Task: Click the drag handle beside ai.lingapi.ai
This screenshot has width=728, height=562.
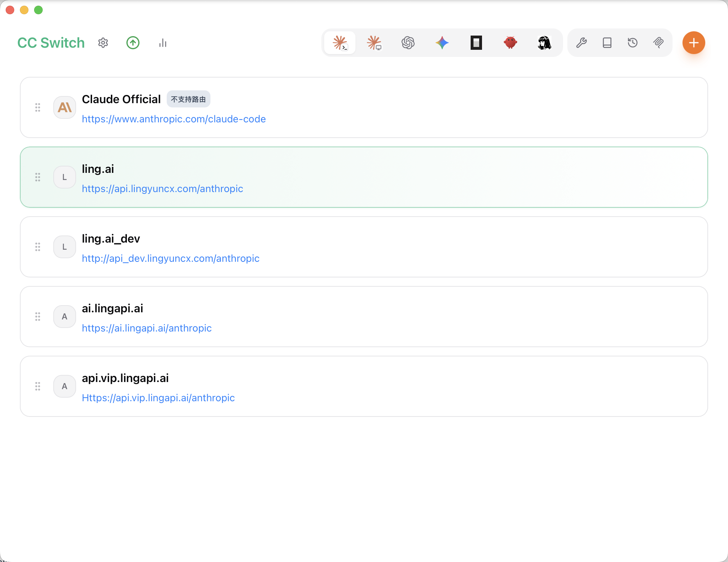Action: click(38, 317)
